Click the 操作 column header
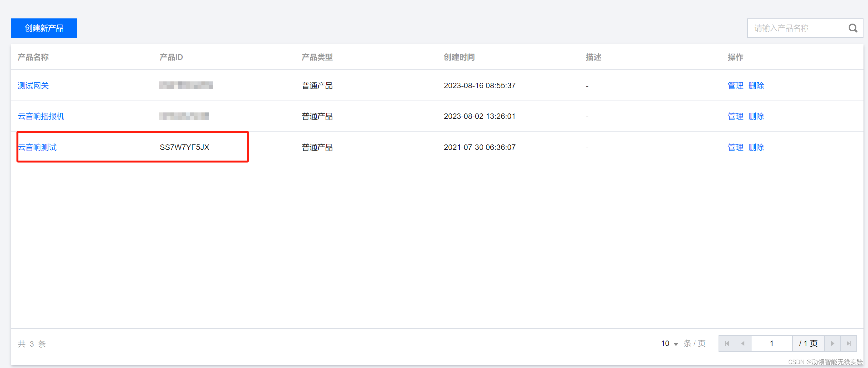 pos(735,57)
